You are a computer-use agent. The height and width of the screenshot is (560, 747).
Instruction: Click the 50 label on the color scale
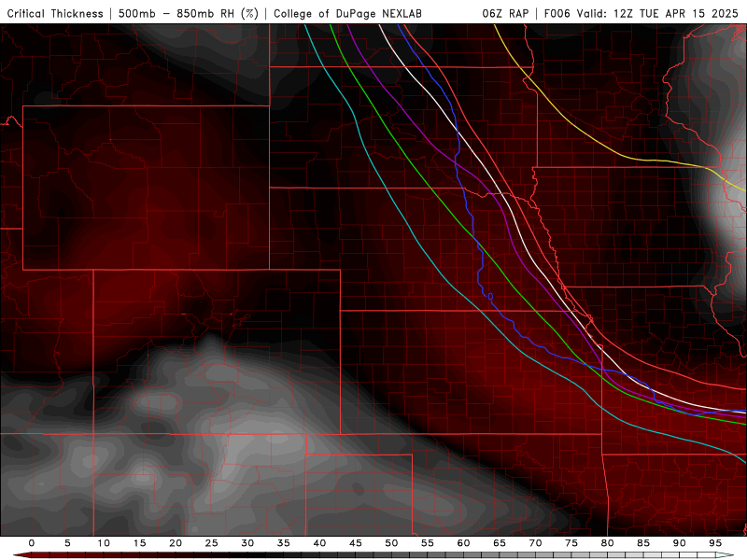tap(391, 543)
